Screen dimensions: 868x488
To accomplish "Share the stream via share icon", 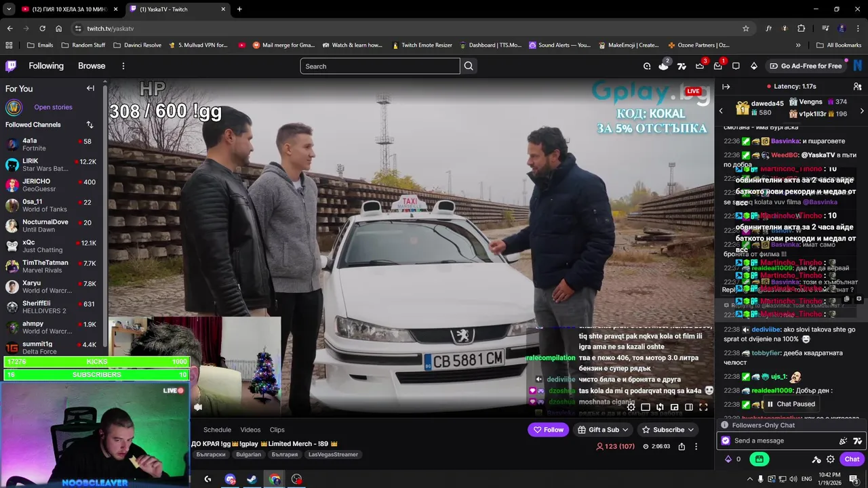I will [x=682, y=447].
